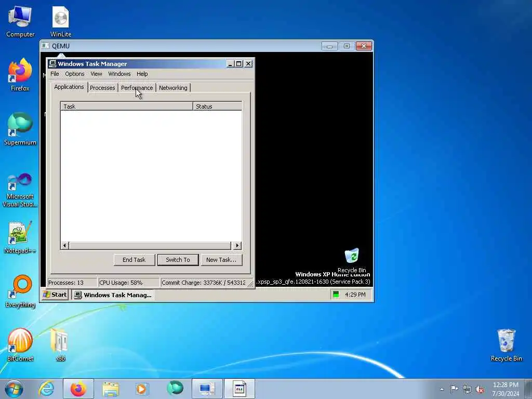Viewport: 532px width, 399px height.
Task: Click the Commit Charge status text
Action: (204, 283)
